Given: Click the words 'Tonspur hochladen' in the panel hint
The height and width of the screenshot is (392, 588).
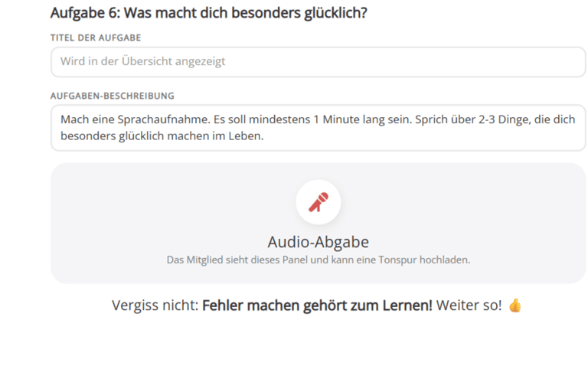Looking at the screenshot, I should point(424,260).
